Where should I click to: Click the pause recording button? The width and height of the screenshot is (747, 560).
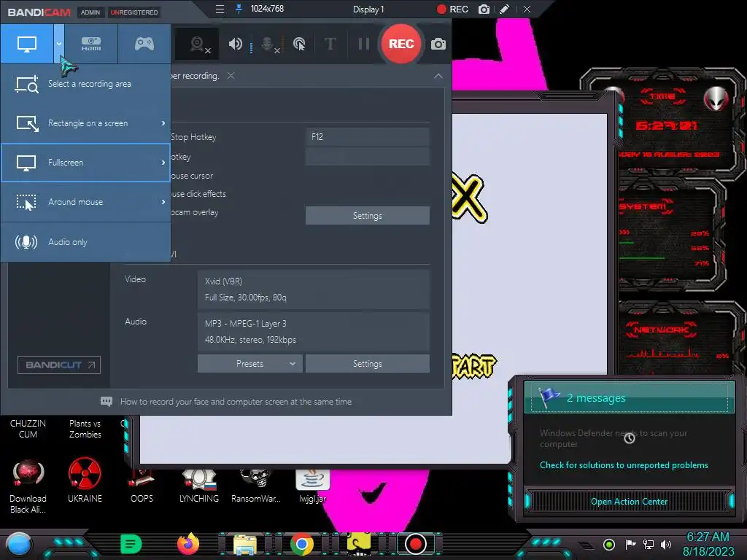coord(363,44)
